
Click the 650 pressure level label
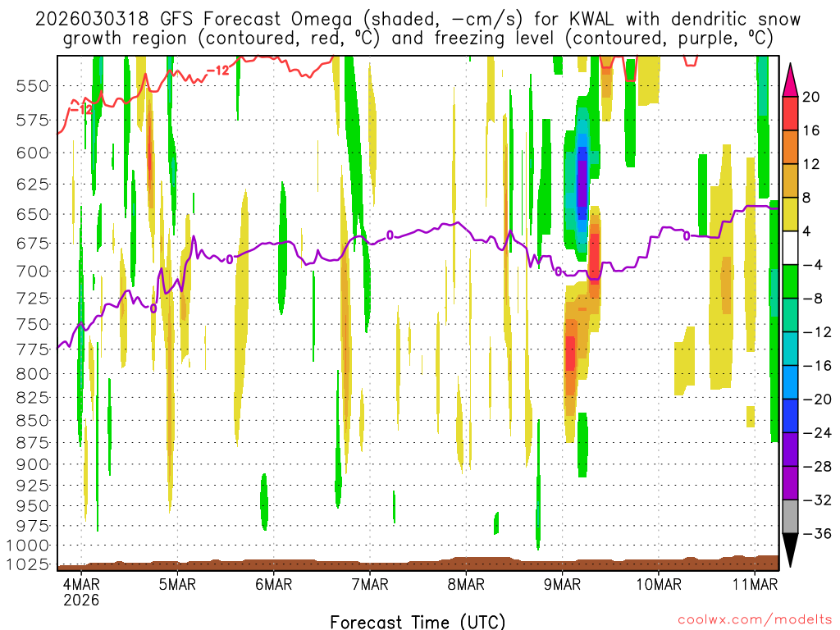pyautogui.click(x=33, y=214)
